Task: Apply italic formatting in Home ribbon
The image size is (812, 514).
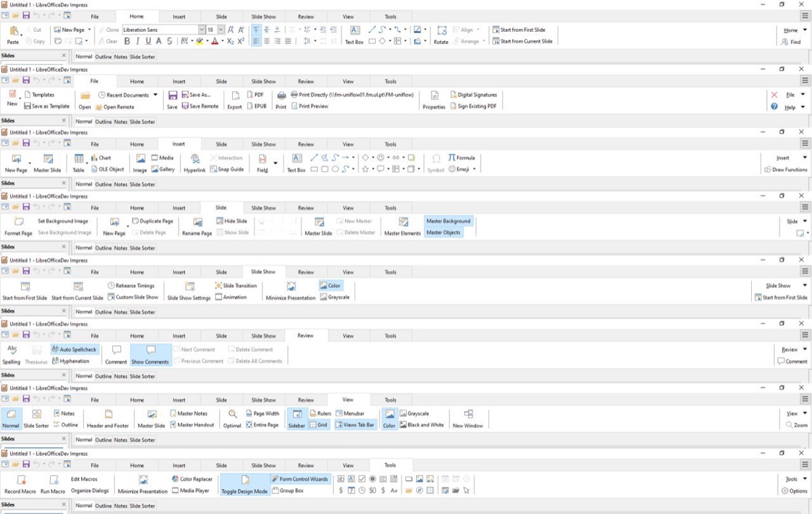Action: 137,41
